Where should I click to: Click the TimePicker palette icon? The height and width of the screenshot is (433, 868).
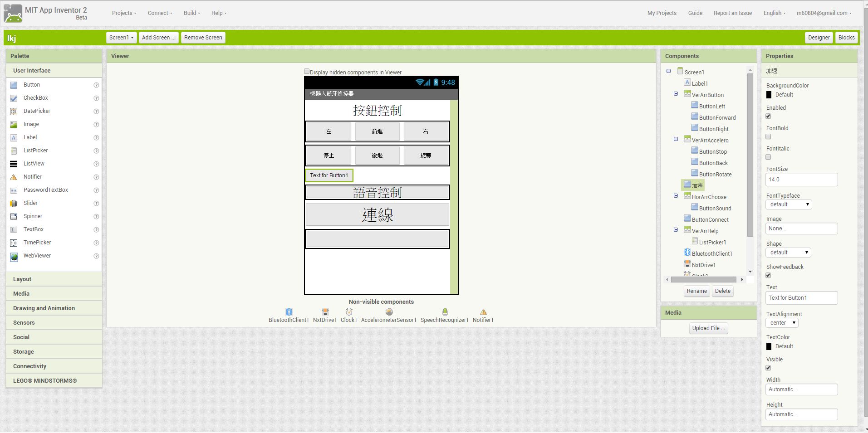(x=14, y=243)
